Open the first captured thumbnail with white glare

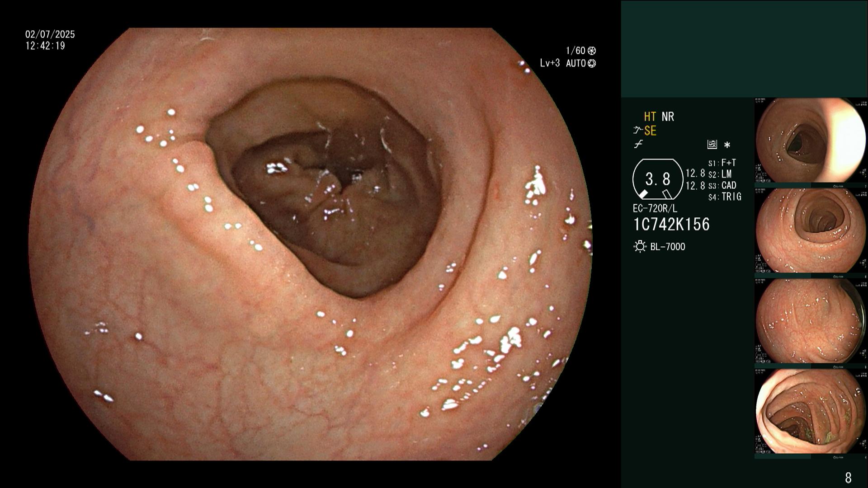tap(811, 141)
